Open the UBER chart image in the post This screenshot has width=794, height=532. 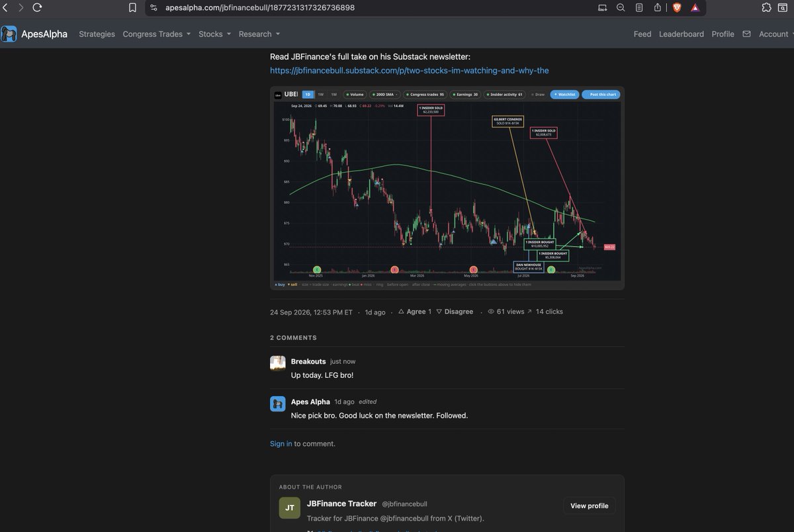(447, 188)
